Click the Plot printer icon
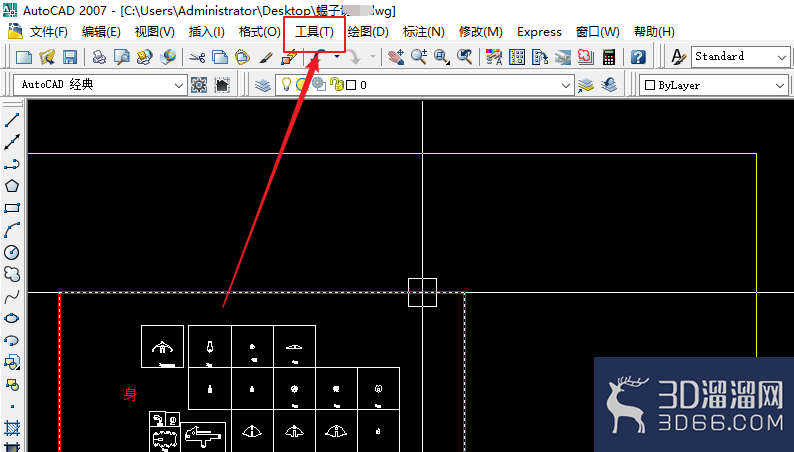Screen dimensions: 794x452 tap(99, 57)
